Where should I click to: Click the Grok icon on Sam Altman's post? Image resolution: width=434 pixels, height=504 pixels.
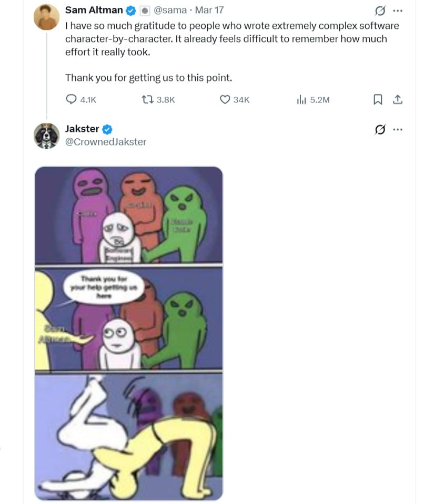379,10
